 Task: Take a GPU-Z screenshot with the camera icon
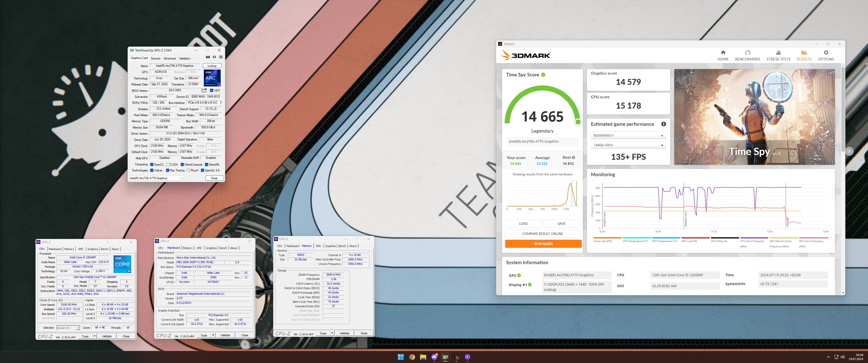coord(208,57)
